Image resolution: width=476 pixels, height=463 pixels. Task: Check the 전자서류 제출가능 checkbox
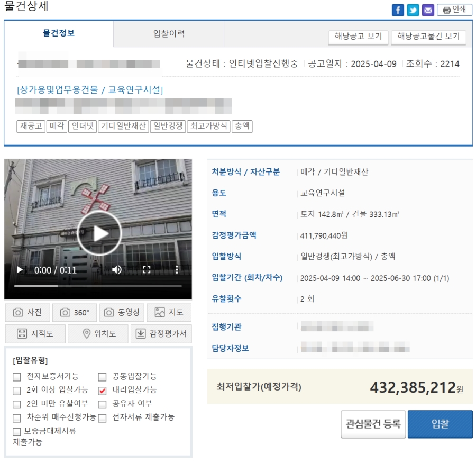102,418
